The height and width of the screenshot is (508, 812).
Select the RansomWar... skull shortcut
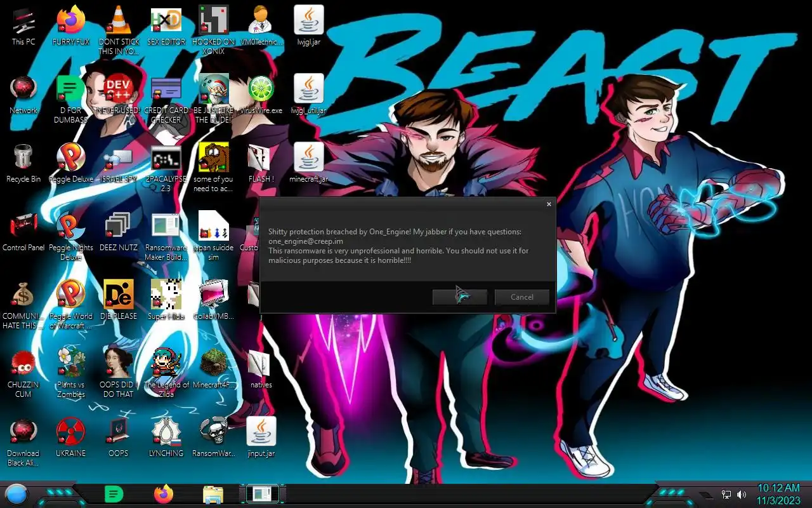[x=213, y=438]
